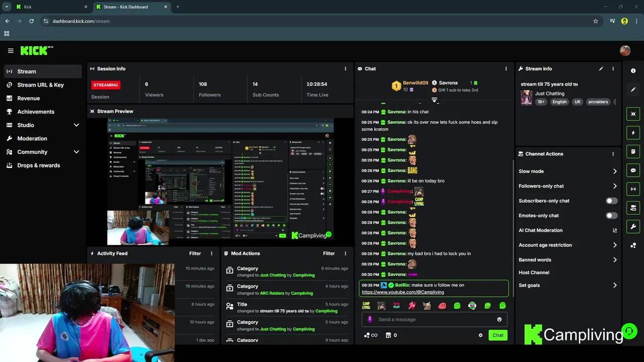Click the English stream tag
Screen dimensions: 644x362
click(559, 102)
